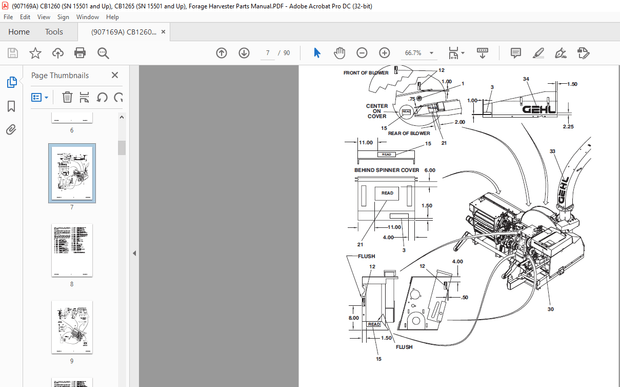Open the fit page options dropdown
Viewport: 620px width, 387px height.
coord(456,53)
